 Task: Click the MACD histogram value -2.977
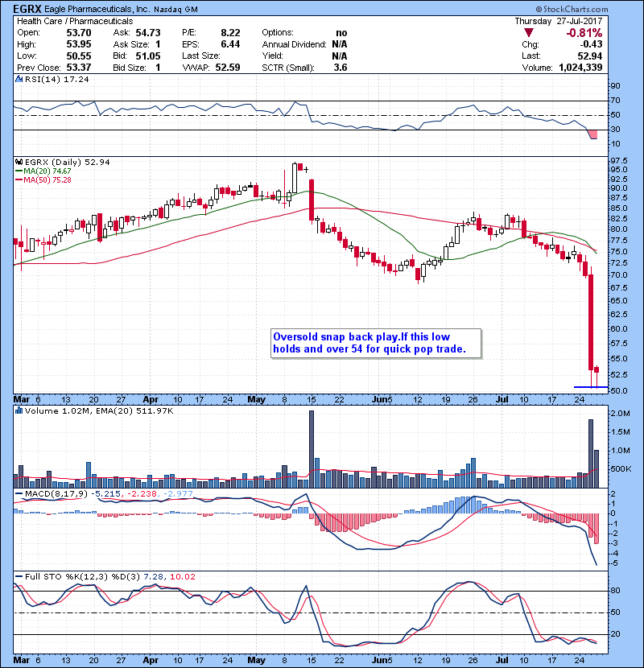178,494
